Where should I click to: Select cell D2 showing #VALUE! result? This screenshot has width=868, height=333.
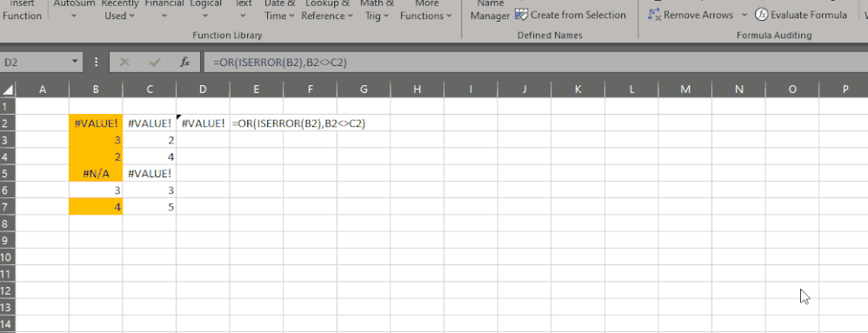[x=204, y=123]
